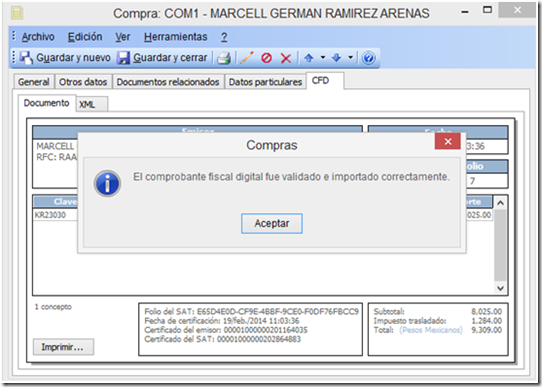
Task: Click the Impuesto trasladado value 1,284.00
Action: (487, 321)
